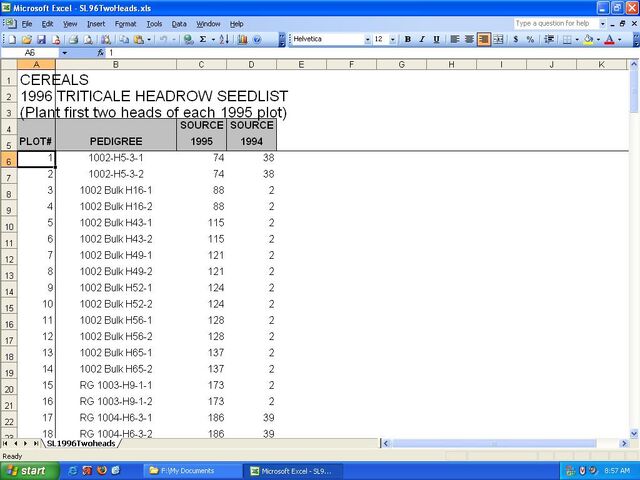Screen dimensions: 640x480
Task: Click the Permission icon next to Save
Action: (x=56, y=39)
